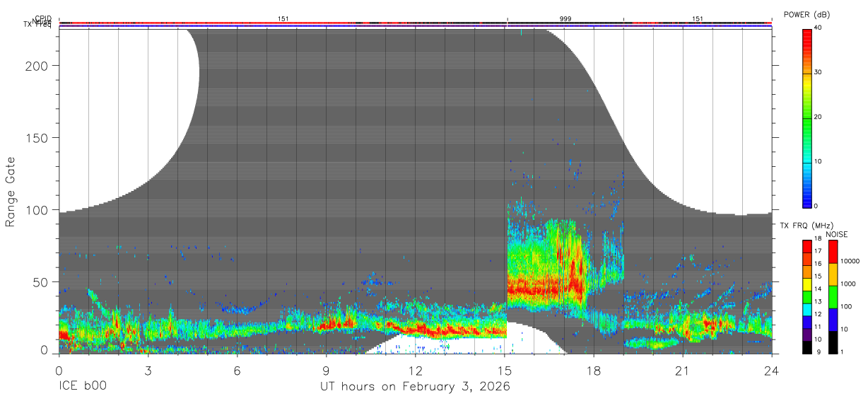This screenshot has width=868, height=401.
Task: Pick the green NOISE swatch above 100
Action: tap(833, 296)
